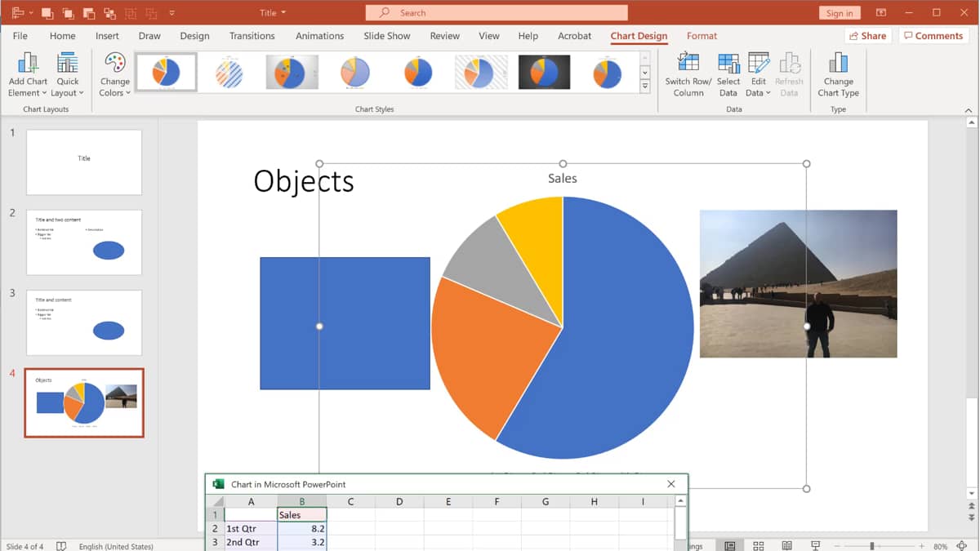The height and width of the screenshot is (551, 980).
Task: Select slide 3 thumbnail
Action: [x=84, y=322]
